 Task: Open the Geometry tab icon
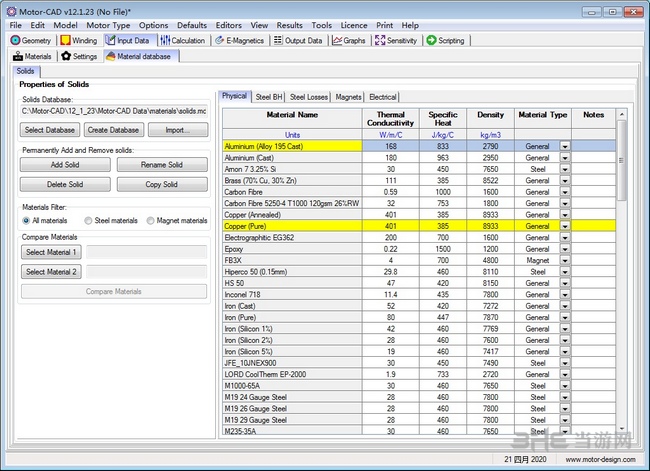tap(15, 40)
